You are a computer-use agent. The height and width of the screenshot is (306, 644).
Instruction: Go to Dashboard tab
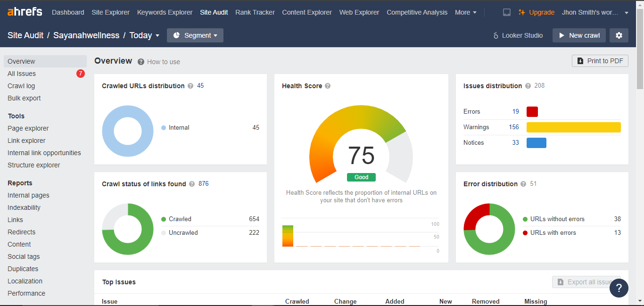tap(68, 12)
